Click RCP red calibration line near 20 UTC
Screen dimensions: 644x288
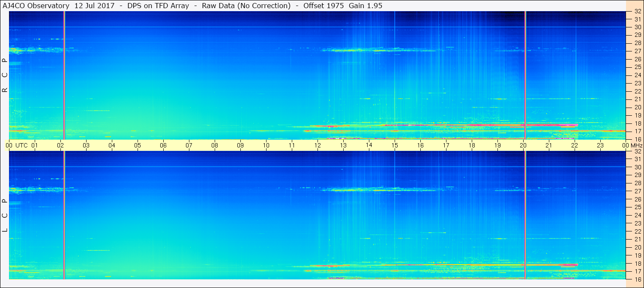tap(525, 75)
